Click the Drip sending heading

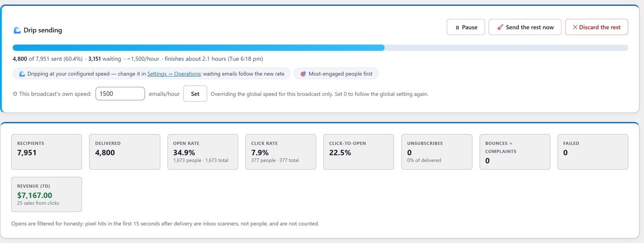[x=43, y=30]
